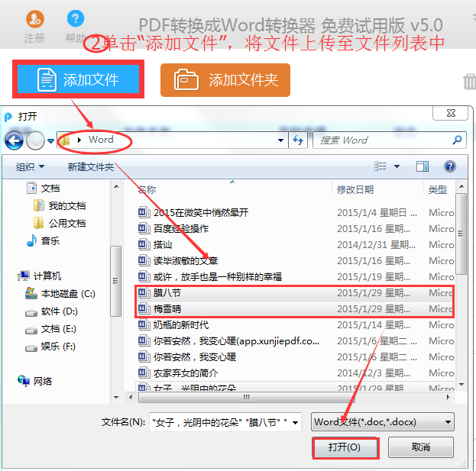Select file 或许，放手也是一种别样的幸福
Screen dimensions: 476x471
pos(217,277)
